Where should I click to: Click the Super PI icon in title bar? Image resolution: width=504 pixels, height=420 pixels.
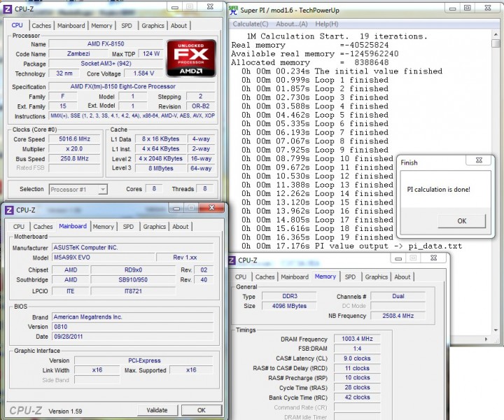pyautogui.click(x=234, y=10)
